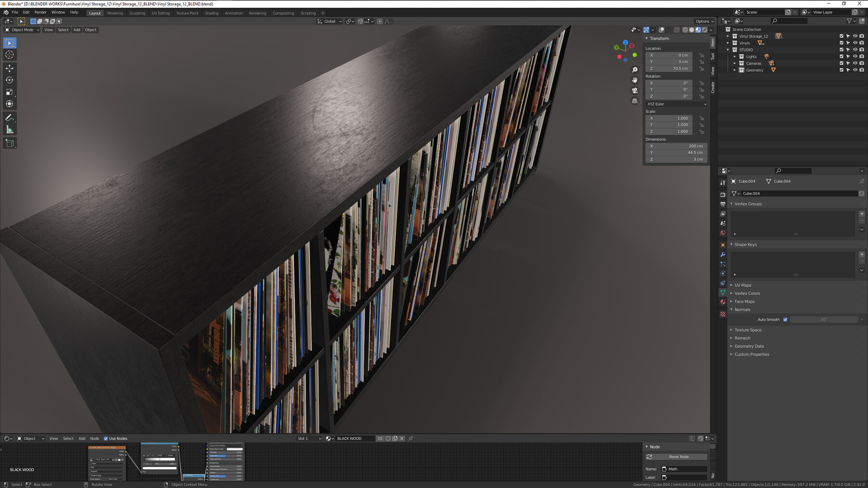Image resolution: width=868 pixels, height=488 pixels.
Task: Open Material Properties in the properties editor
Action: (722, 302)
